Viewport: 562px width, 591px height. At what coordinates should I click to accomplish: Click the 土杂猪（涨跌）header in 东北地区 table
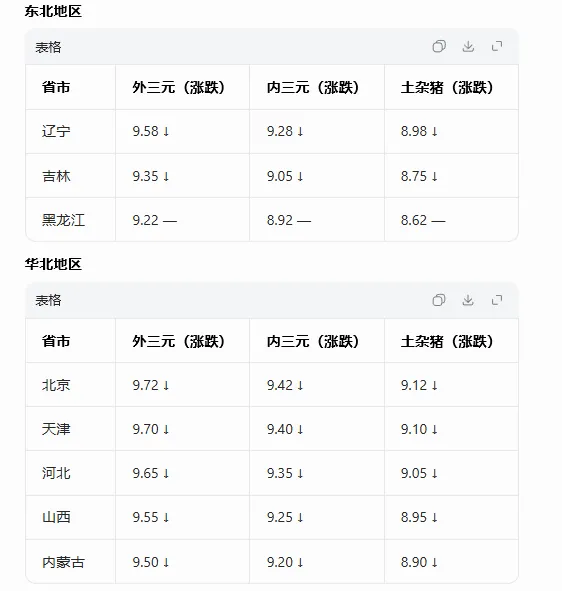click(447, 87)
